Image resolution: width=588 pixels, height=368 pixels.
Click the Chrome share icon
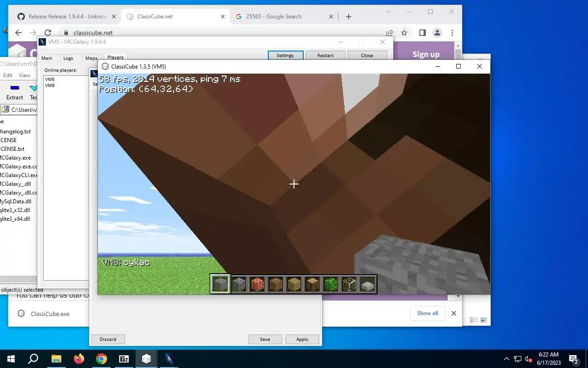pos(390,33)
